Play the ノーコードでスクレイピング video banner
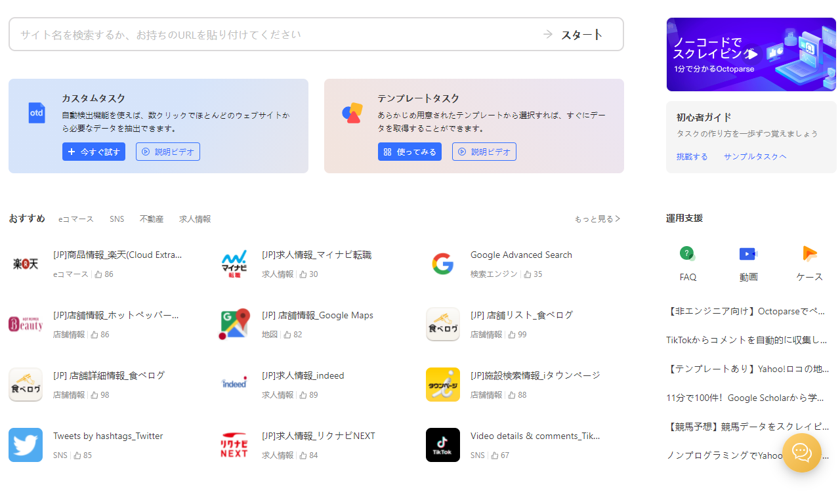 (x=751, y=54)
